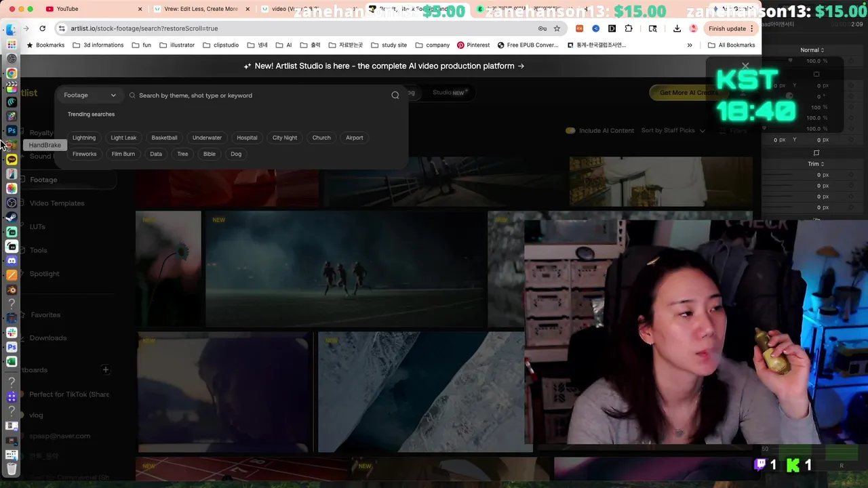Select the Underwater trending search

click(207, 138)
